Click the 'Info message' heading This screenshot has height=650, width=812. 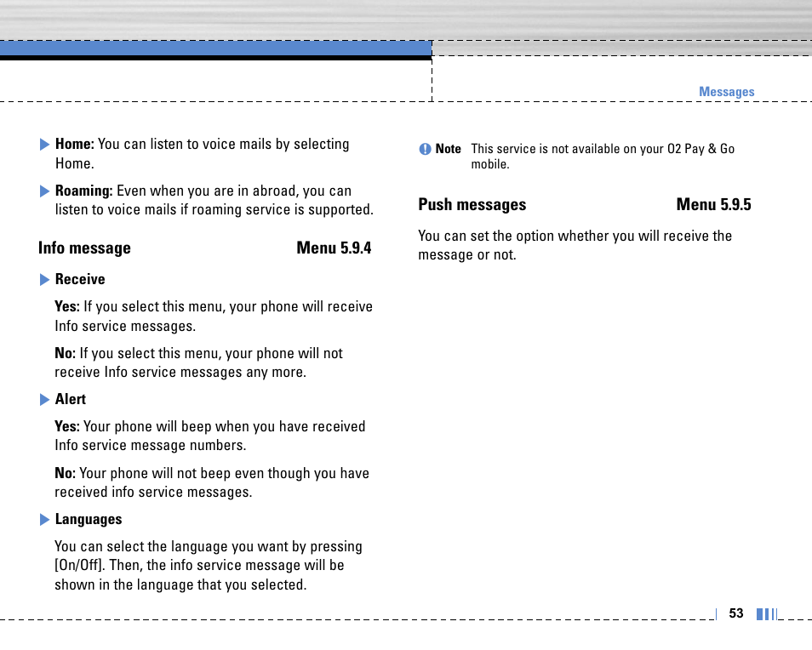pyautogui.click(x=84, y=248)
